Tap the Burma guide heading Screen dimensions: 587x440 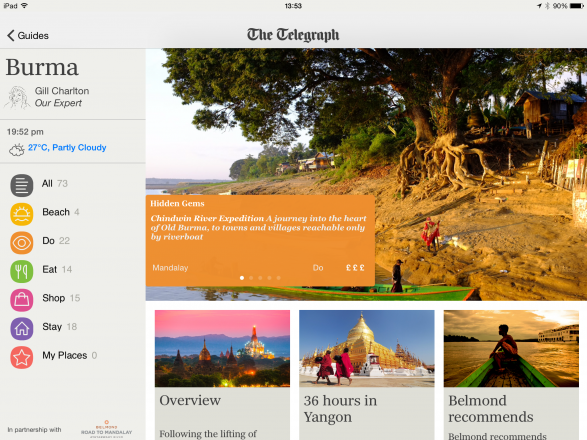click(42, 67)
